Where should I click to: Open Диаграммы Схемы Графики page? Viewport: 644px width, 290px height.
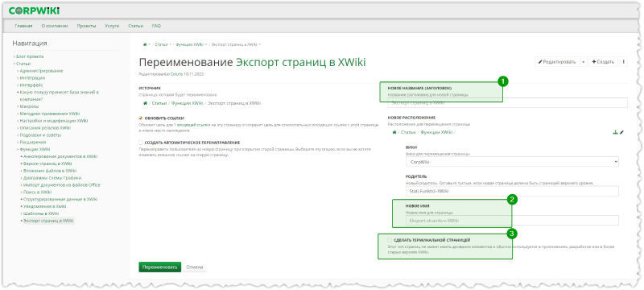pos(52,178)
